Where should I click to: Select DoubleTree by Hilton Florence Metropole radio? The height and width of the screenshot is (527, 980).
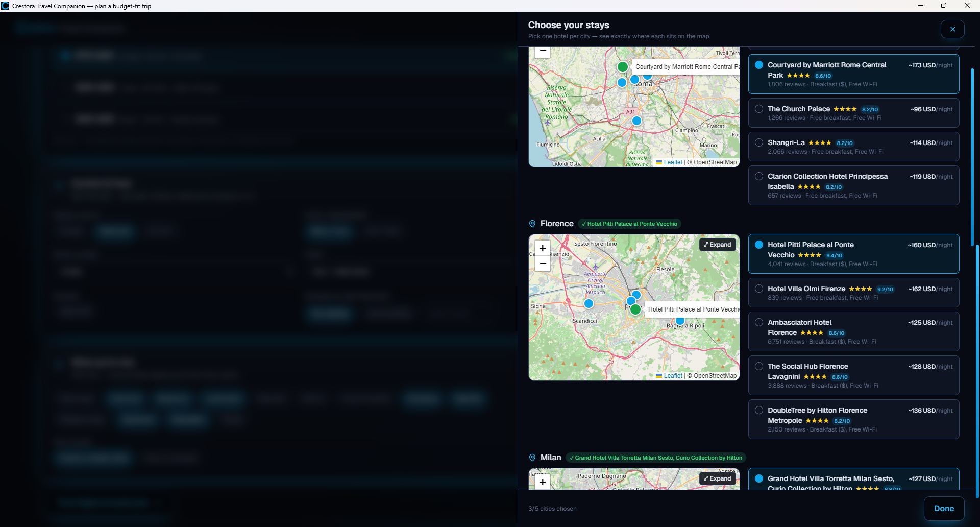759,410
